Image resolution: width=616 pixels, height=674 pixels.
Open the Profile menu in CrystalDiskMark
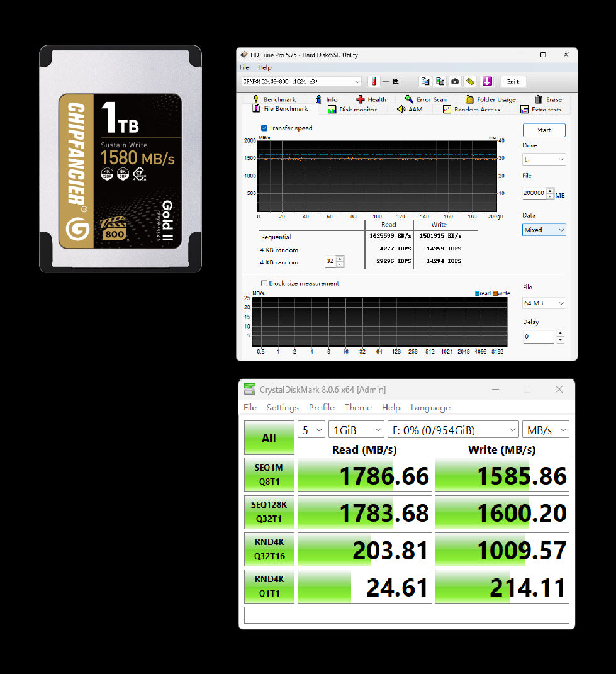coord(322,407)
